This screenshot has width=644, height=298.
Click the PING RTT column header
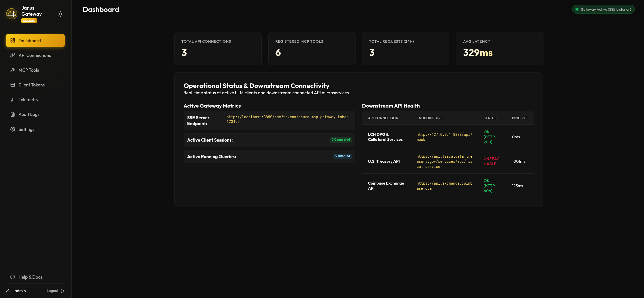[x=520, y=118]
